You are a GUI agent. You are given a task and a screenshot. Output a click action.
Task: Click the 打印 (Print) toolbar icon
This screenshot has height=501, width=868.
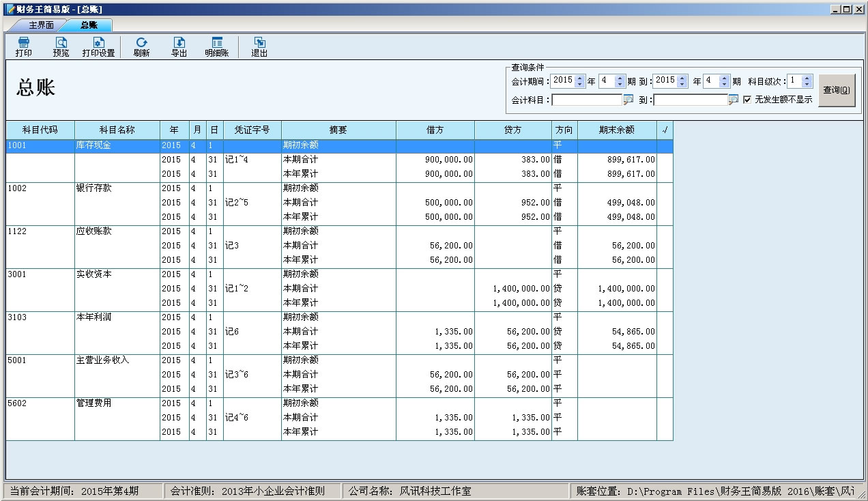(x=23, y=46)
